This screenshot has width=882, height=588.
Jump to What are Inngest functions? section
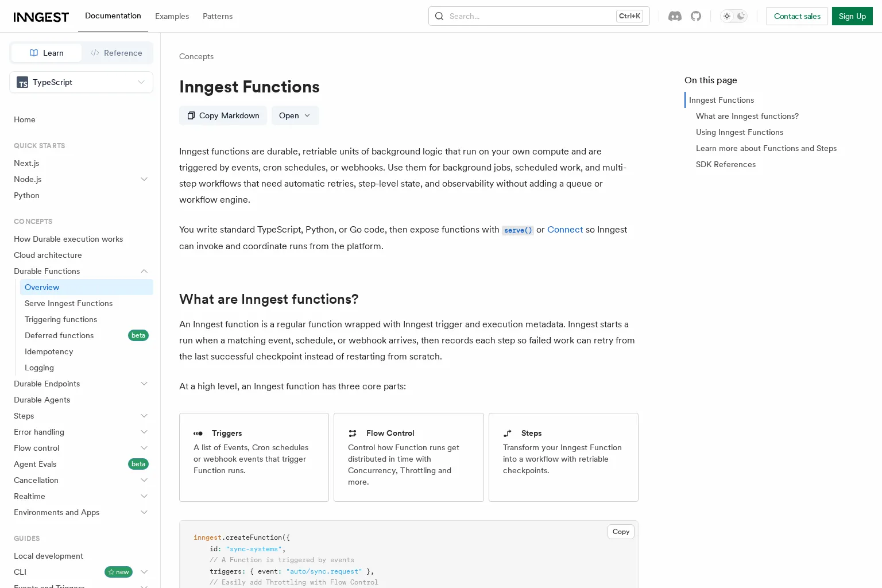(x=747, y=116)
